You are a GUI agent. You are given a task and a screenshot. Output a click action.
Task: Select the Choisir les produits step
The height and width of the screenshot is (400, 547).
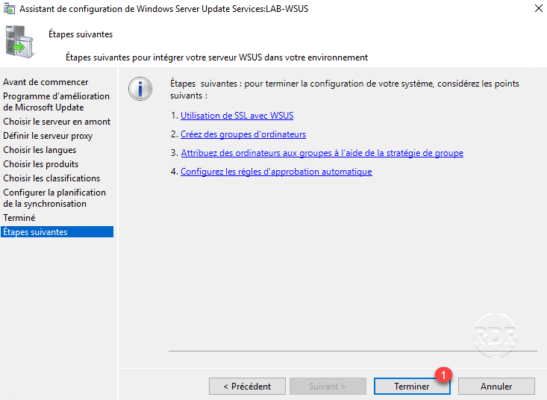[41, 164]
